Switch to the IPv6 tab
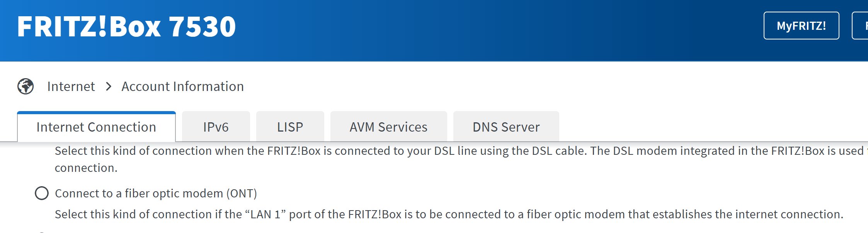 pos(216,127)
